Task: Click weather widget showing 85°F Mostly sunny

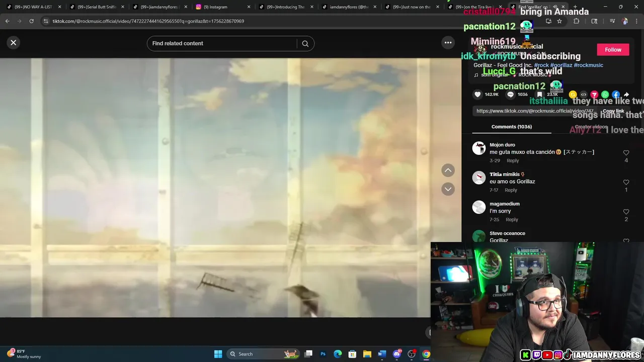Action: (24, 354)
